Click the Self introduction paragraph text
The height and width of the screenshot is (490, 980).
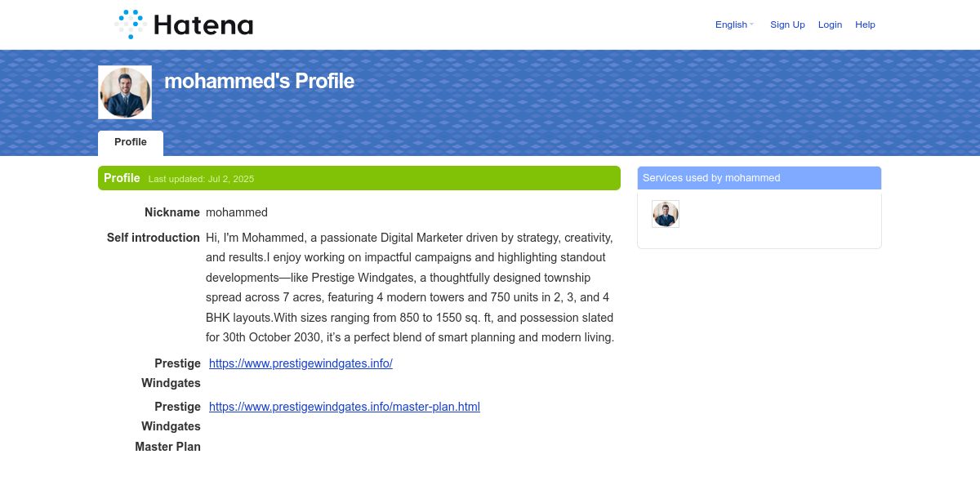(x=410, y=287)
